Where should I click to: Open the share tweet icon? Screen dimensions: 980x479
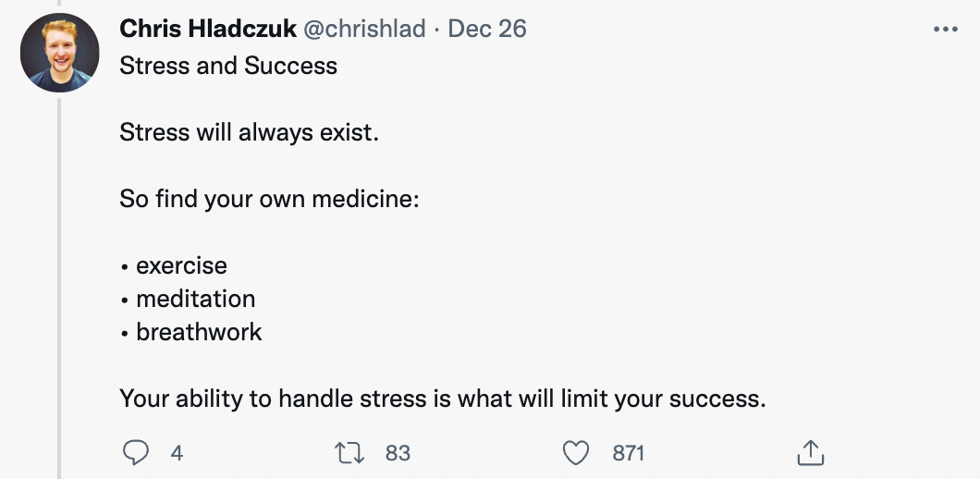pos(811,452)
